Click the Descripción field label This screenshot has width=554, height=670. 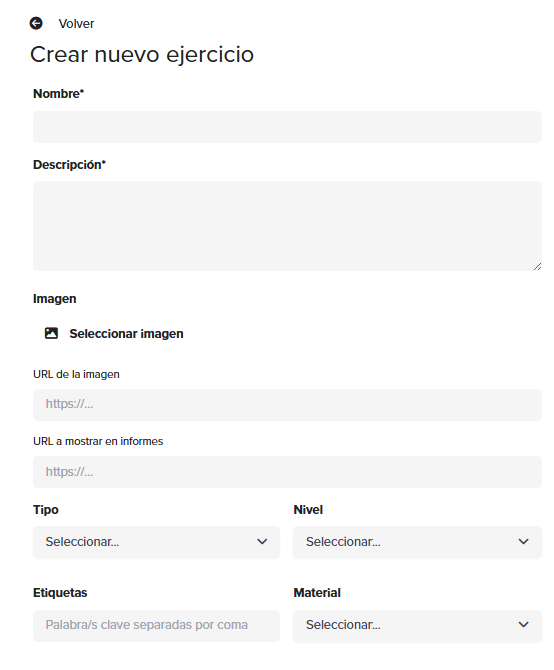pyautogui.click(x=69, y=165)
